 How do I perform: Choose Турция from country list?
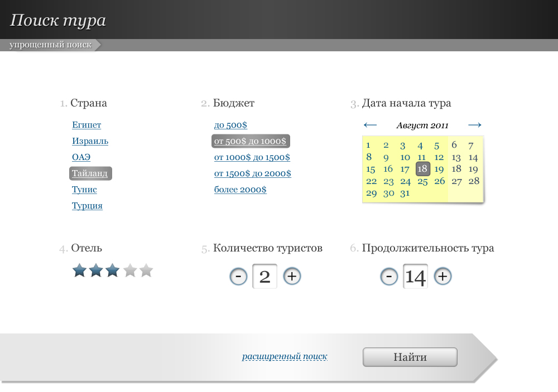coord(87,206)
